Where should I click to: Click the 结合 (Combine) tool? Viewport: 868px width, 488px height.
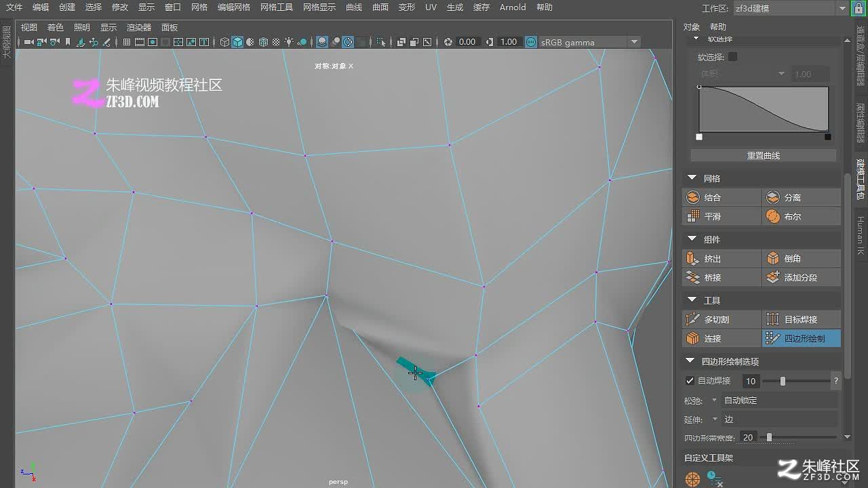click(722, 197)
